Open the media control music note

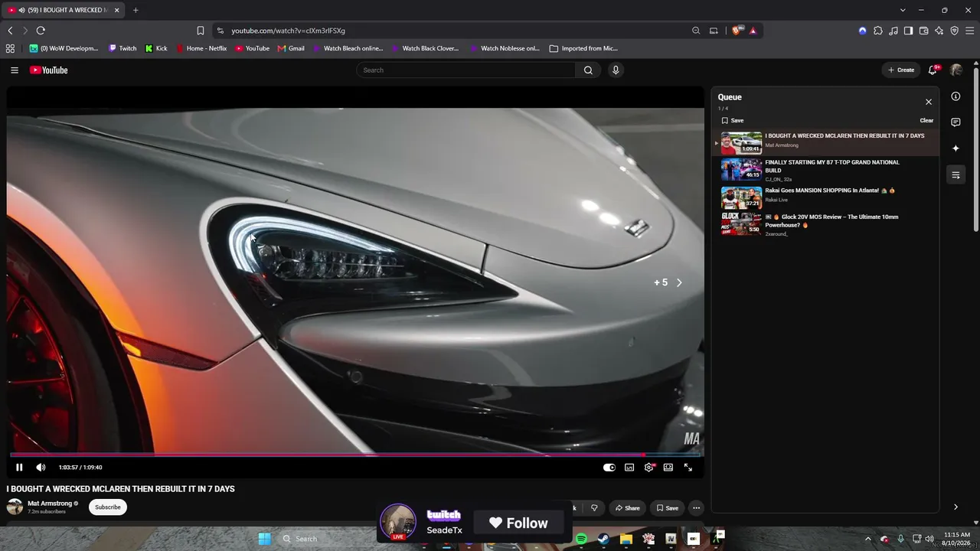pos(893,31)
